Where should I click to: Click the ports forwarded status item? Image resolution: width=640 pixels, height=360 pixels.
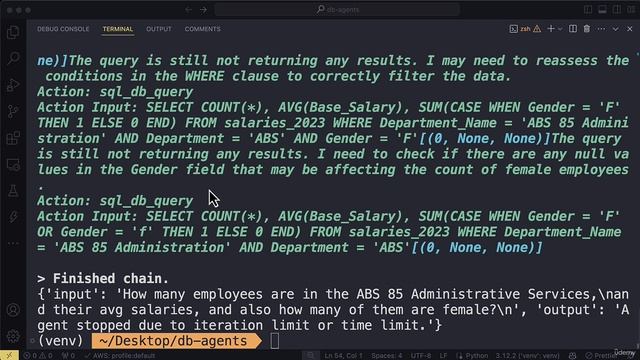pyautogui.click(x=68, y=356)
